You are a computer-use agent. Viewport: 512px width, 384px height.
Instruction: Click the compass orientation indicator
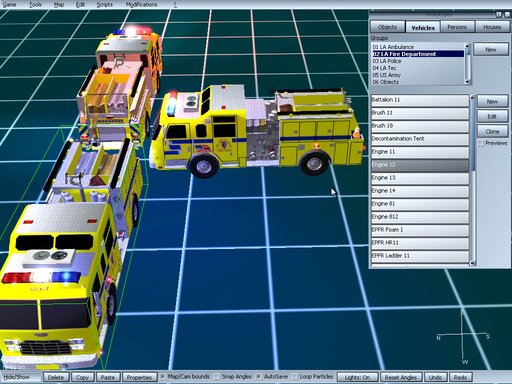pyautogui.click(x=463, y=337)
